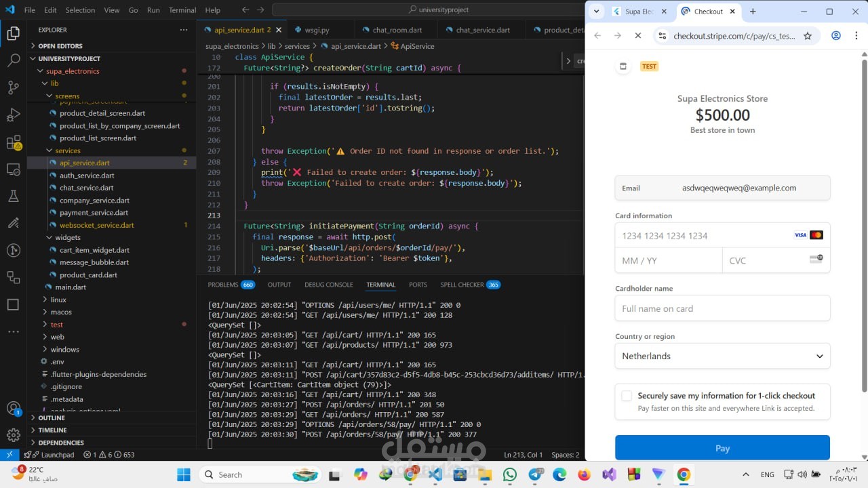Open Run and Debug view
868x488 pixels.
point(13,115)
